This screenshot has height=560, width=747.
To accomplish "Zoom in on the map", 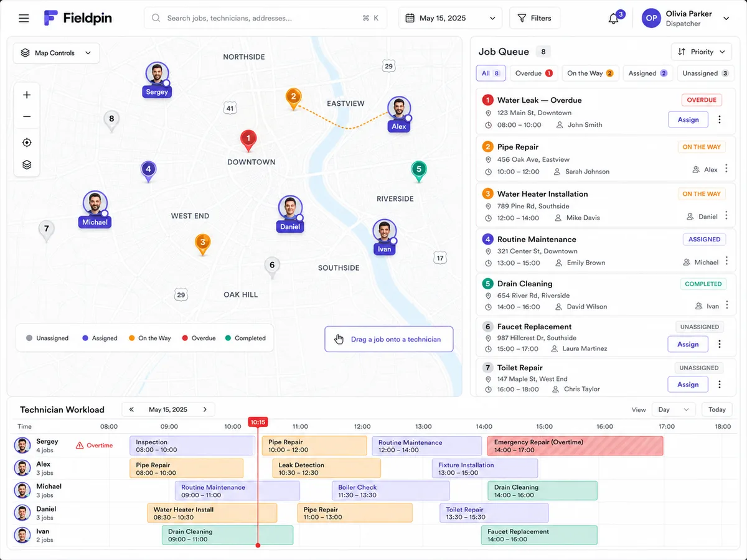I will (27, 95).
